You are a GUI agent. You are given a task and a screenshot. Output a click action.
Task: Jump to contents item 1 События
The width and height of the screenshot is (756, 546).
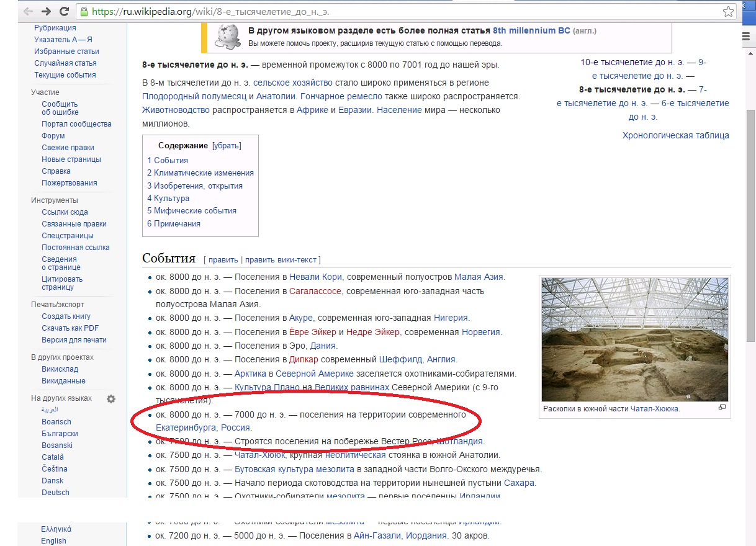168,160
